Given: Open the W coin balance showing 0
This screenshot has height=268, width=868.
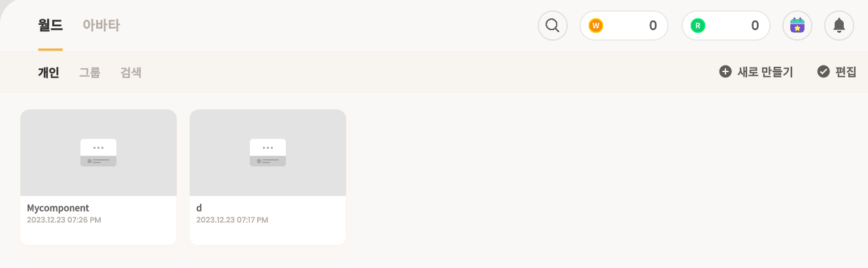Looking at the screenshot, I should coord(624,26).
